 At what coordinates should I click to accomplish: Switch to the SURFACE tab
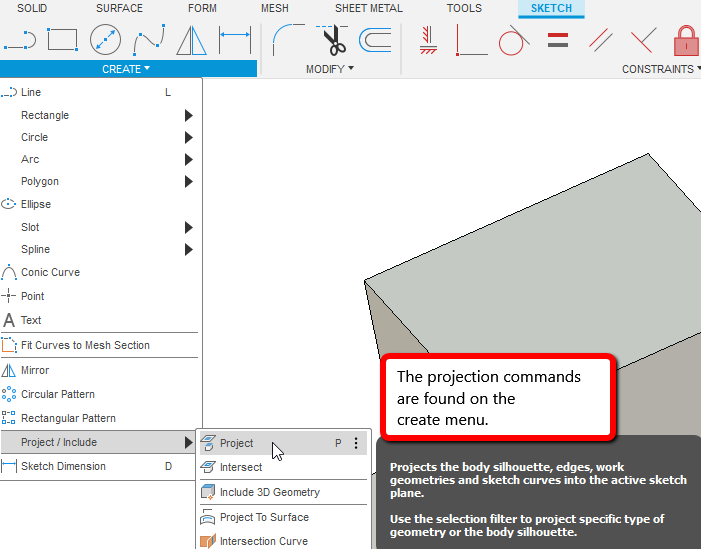(x=119, y=8)
